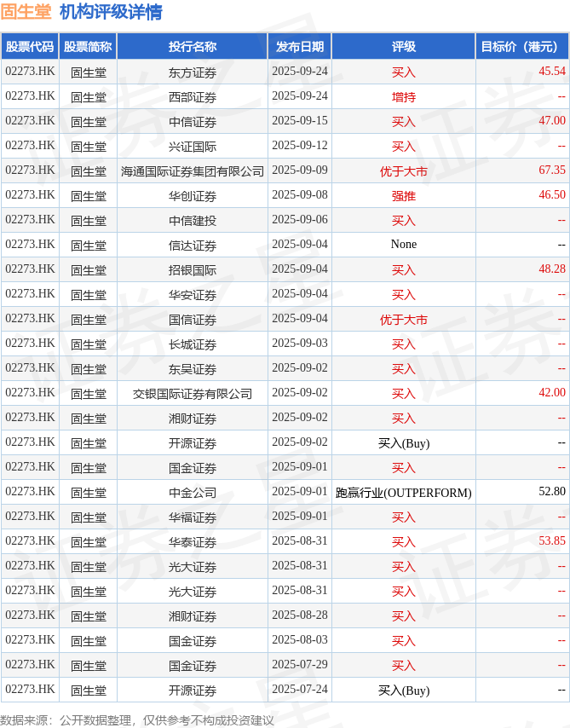
Task: Click 湘财证券 dated 2025-08-28
Action: [x=193, y=615]
